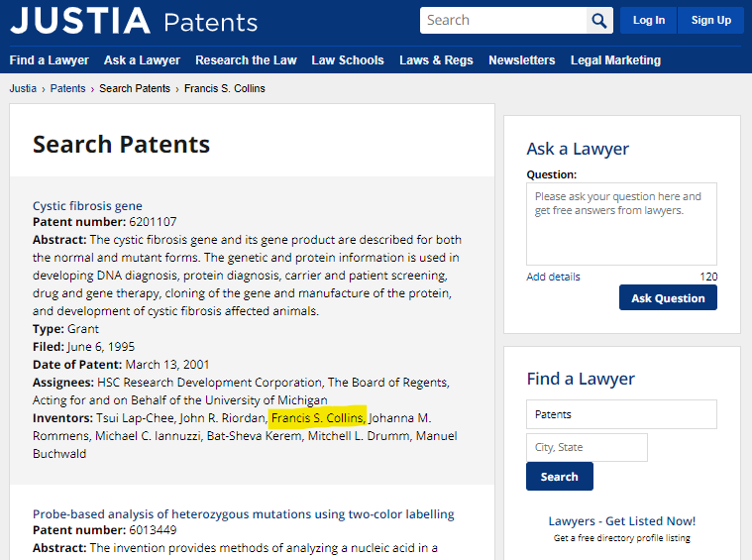Click Add details link

point(553,277)
